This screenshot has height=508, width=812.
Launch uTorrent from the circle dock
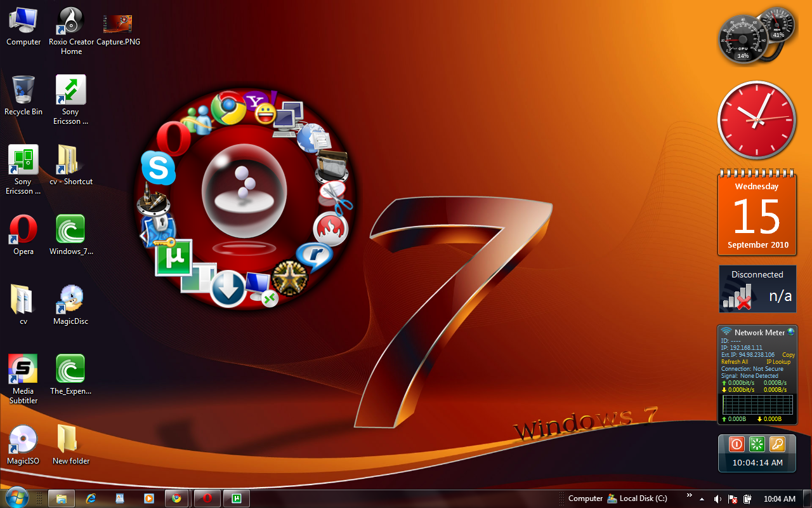[174, 258]
